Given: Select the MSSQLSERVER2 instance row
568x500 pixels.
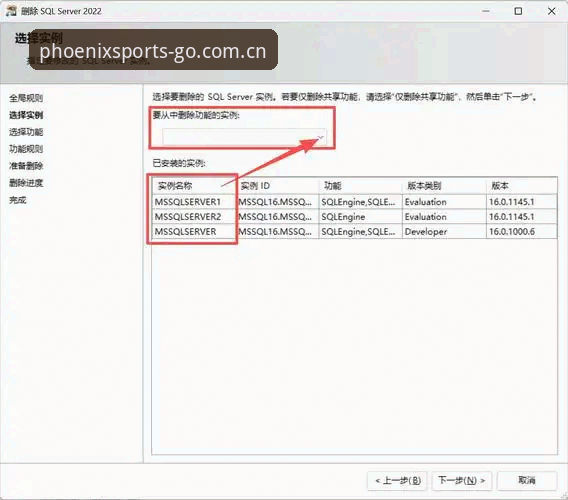Looking at the screenshot, I should point(355,217).
